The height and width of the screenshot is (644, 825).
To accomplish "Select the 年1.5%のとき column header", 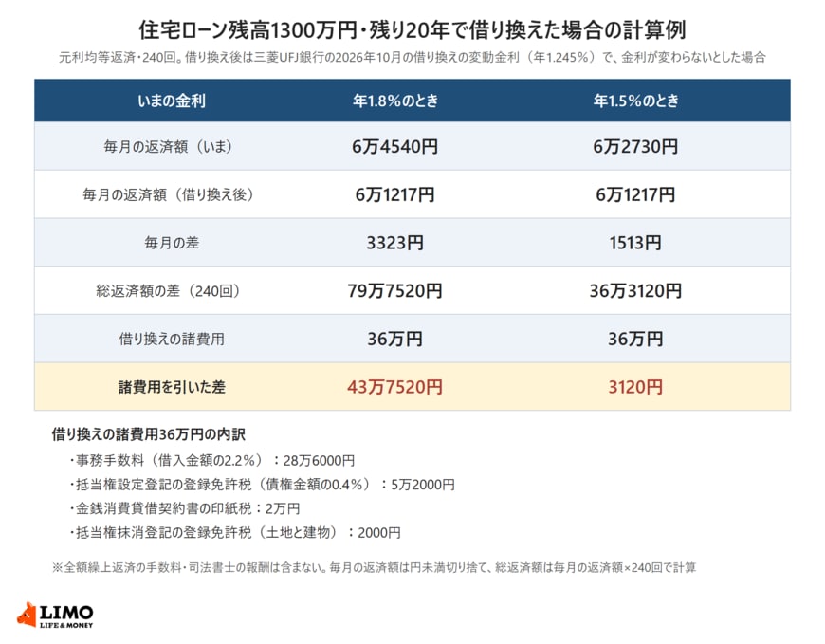I will (x=636, y=101).
